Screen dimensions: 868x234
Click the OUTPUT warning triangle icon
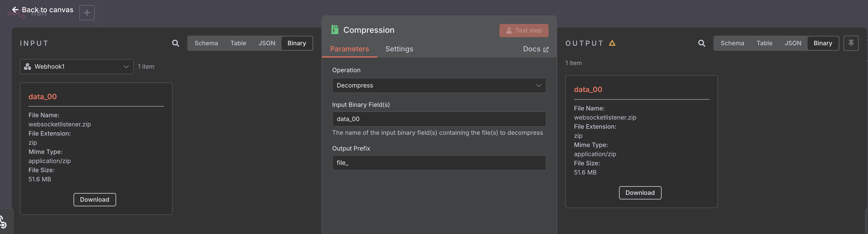pos(612,43)
